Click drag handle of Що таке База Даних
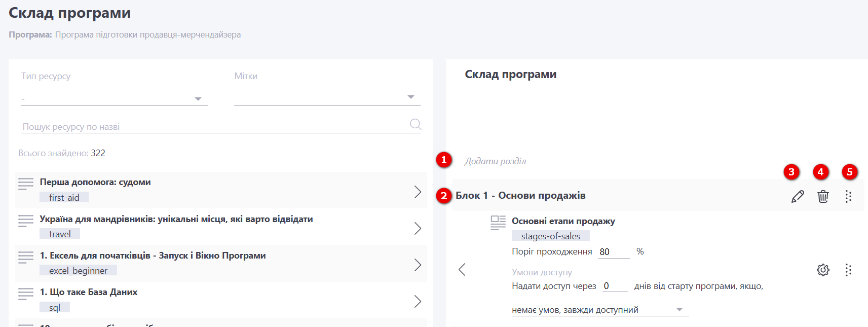This screenshot has width=868, height=327. pos(26,294)
